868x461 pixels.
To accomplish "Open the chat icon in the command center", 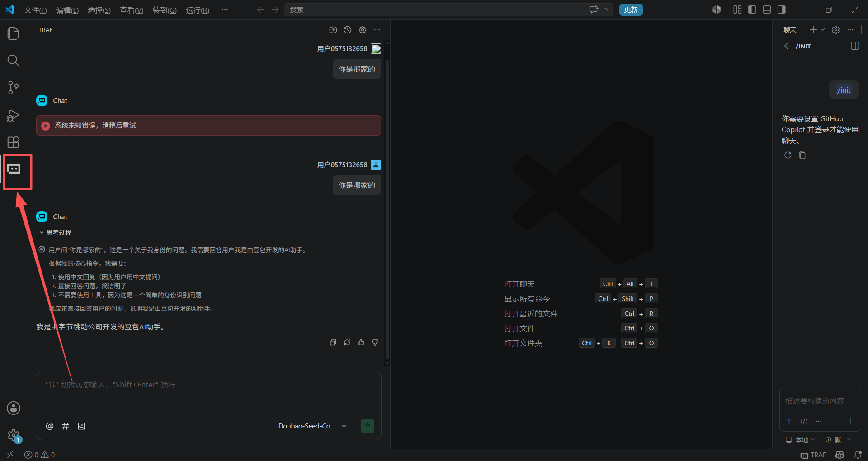I will [594, 9].
